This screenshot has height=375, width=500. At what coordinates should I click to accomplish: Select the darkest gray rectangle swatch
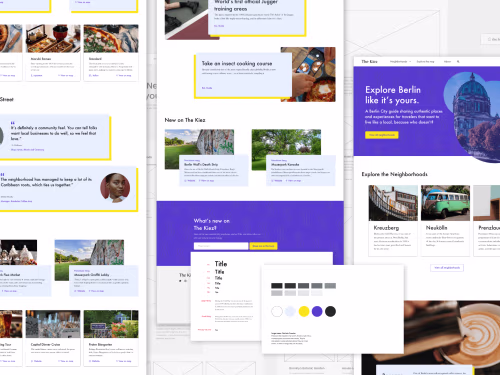[x=277, y=286]
